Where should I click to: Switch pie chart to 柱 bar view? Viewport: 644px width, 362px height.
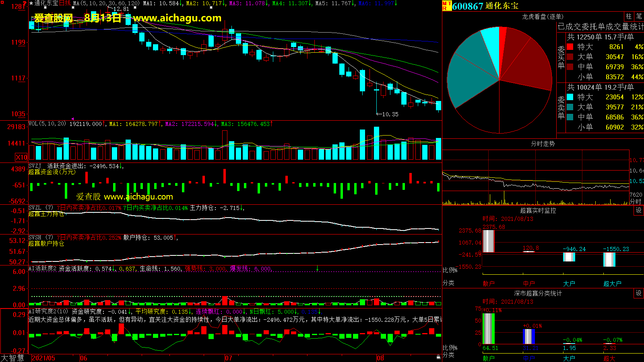[x=628, y=16]
